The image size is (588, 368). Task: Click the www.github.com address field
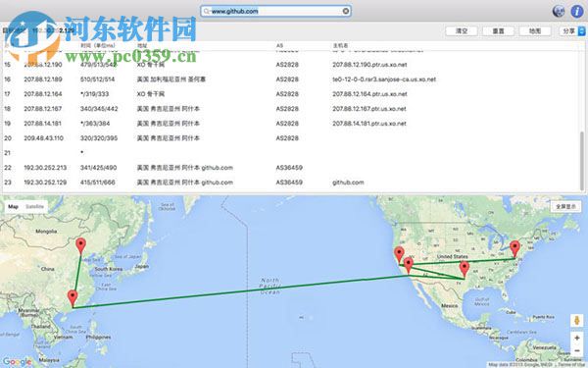click(x=275, y=11)
